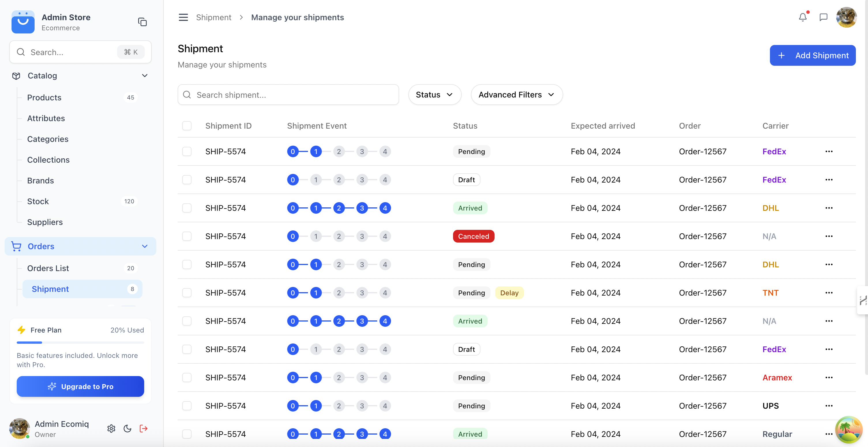This screenshot has width=868, height=447.
Task: Open the notifications bell
Action: (803, 17)
